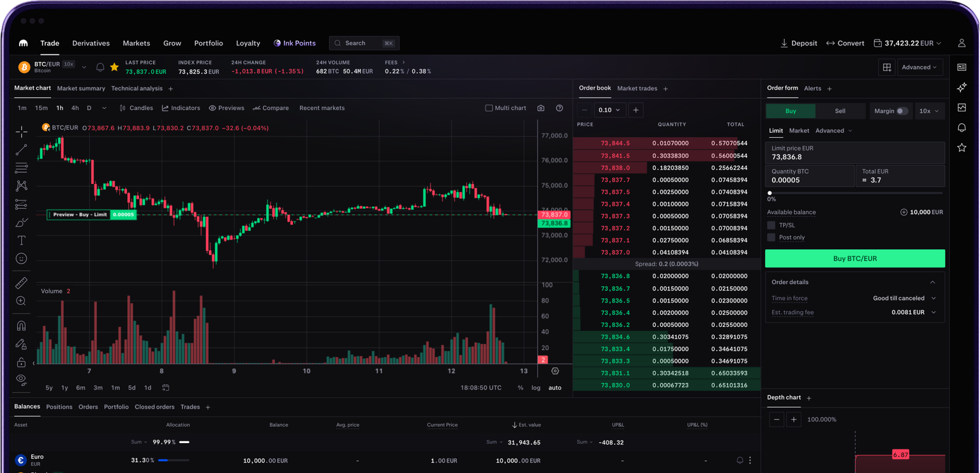
Task: Open the Derivatives menu
Action: point(91,43)
